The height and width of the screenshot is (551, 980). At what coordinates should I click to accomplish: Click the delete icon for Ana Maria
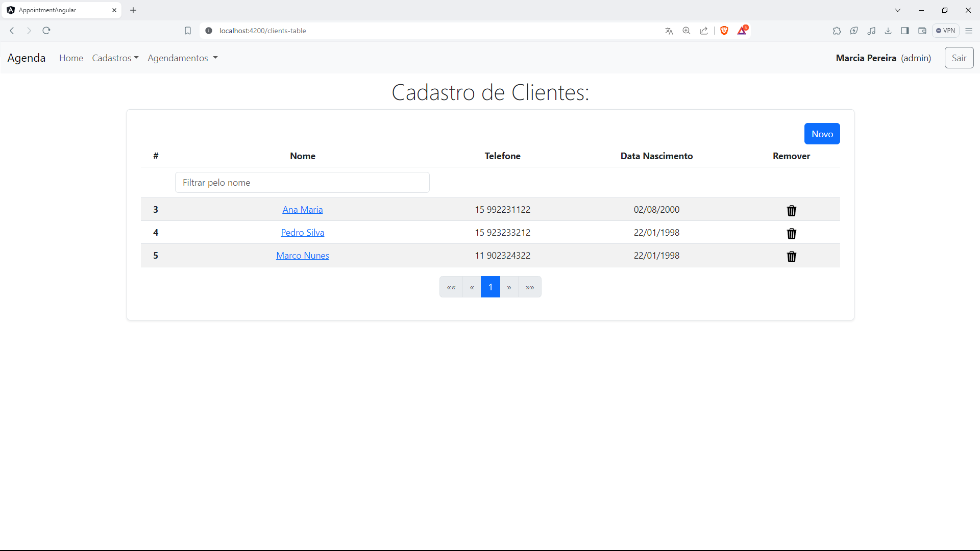(792, 210)
